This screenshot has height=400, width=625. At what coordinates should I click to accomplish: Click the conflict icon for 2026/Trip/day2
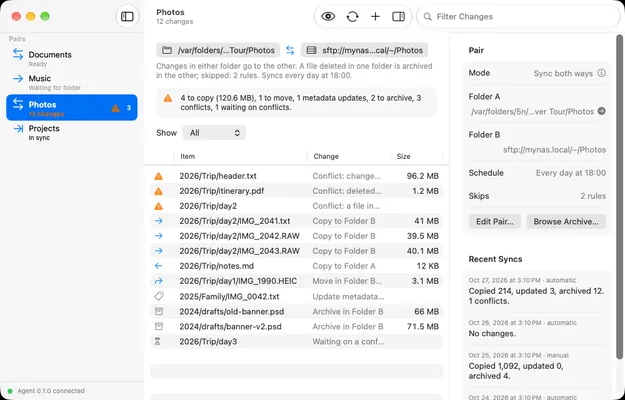(159, 206)
